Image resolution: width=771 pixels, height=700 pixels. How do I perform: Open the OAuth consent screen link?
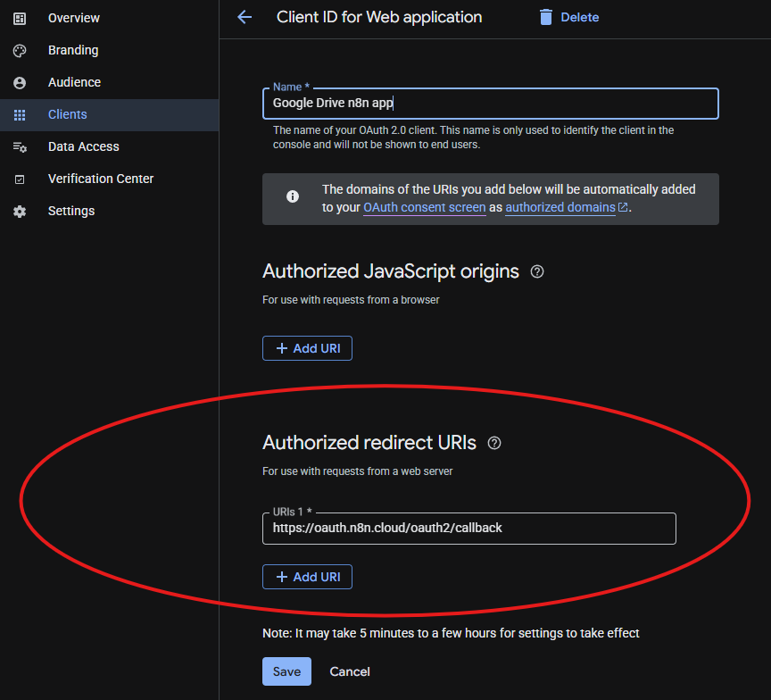[x=425, y=208]
